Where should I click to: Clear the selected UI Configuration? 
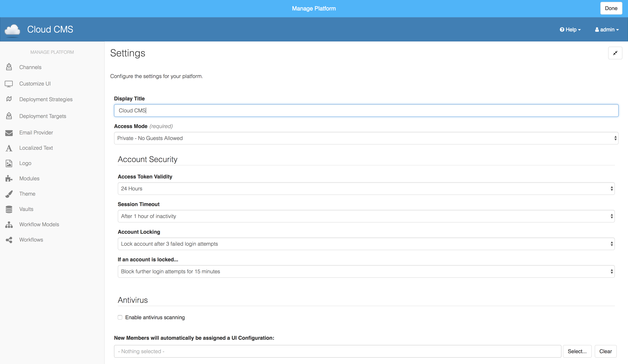point(606,351)
